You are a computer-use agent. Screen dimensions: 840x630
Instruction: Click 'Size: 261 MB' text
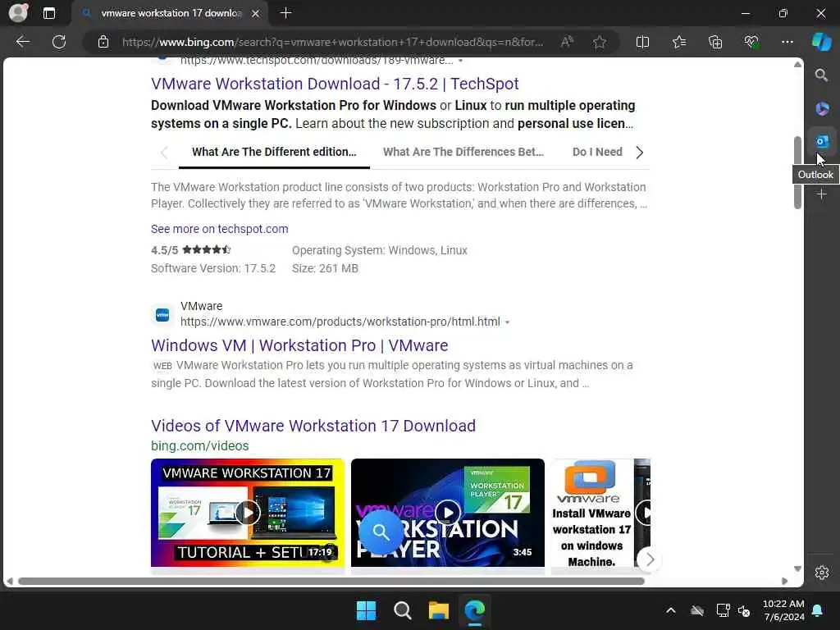325,268
